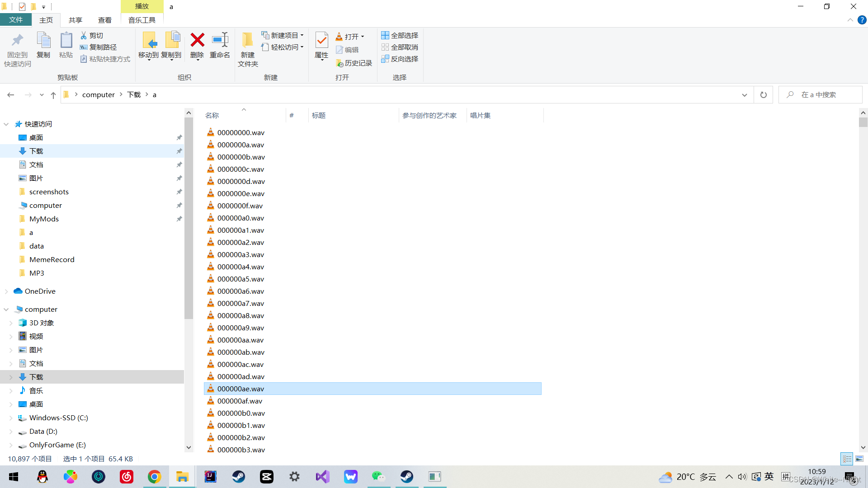Switch to large icons view toggle
The height and width of the screenshot is (488, 868).
pos(859,459)
